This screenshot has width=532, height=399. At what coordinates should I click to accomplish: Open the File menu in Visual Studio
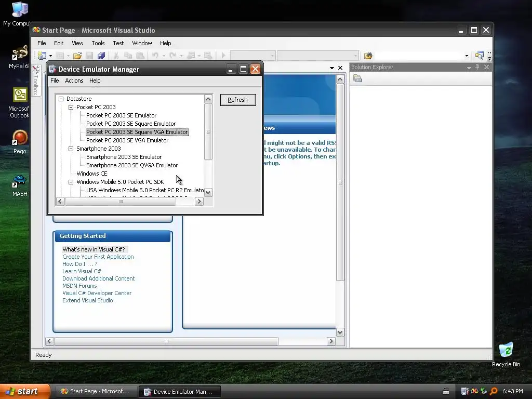(x=42, y=43)
